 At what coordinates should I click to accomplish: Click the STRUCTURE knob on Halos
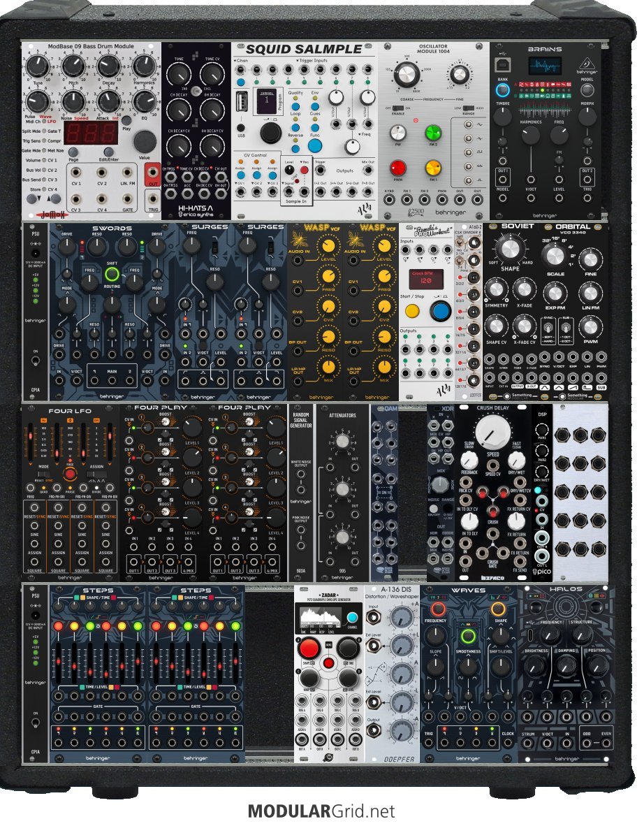[x=581, y=635]
